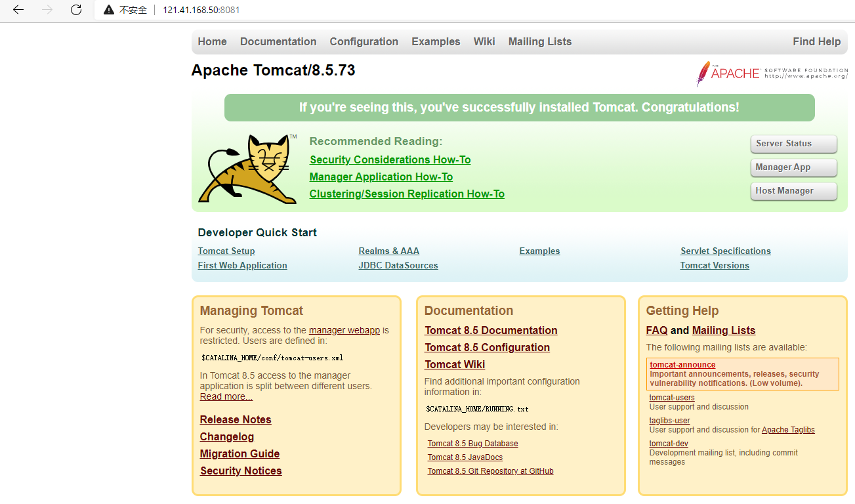Open the Examples link under Developer Quick Start
The image size is (855, 504).
540,251
